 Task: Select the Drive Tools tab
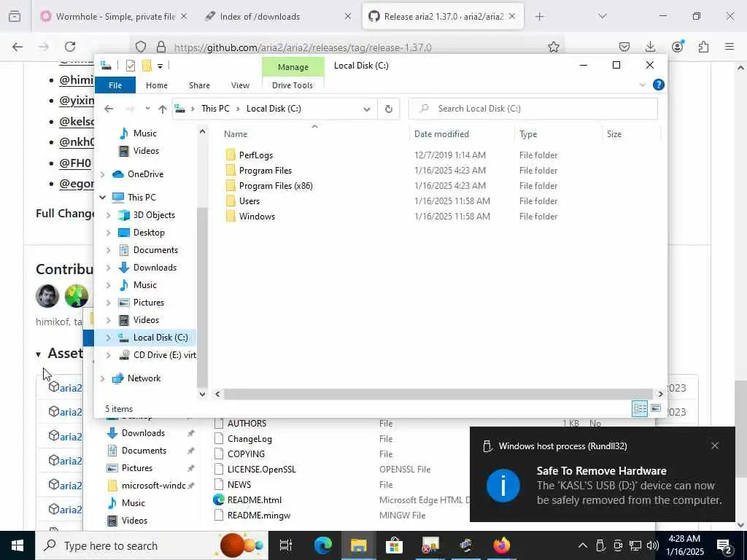[x=293, y=85]
